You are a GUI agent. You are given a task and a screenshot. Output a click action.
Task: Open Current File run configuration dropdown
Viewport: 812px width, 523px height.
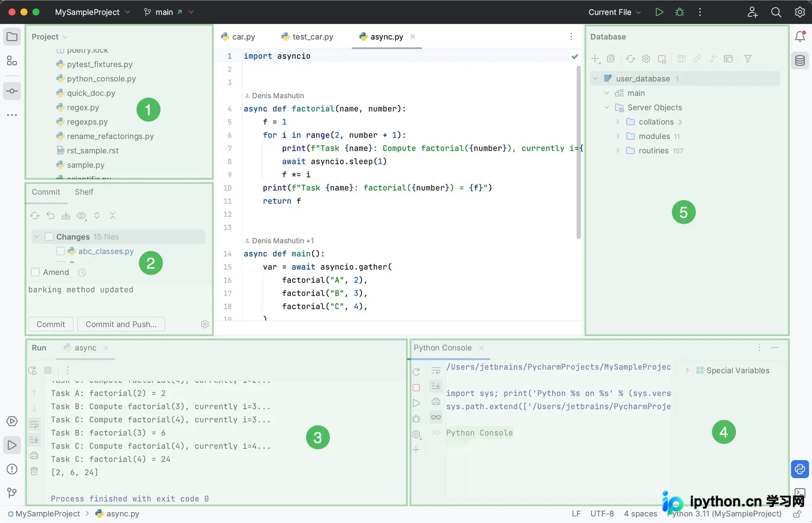[x=615, y=12]
